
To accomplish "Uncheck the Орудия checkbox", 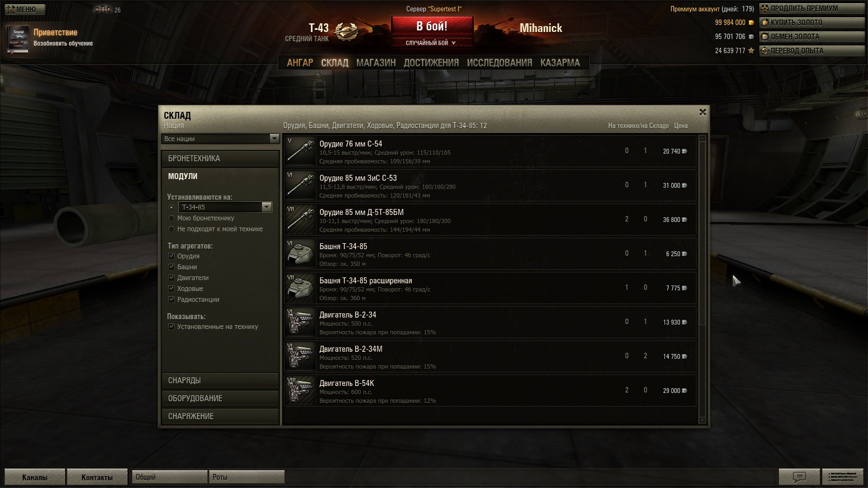I will (x=171, y=256).
